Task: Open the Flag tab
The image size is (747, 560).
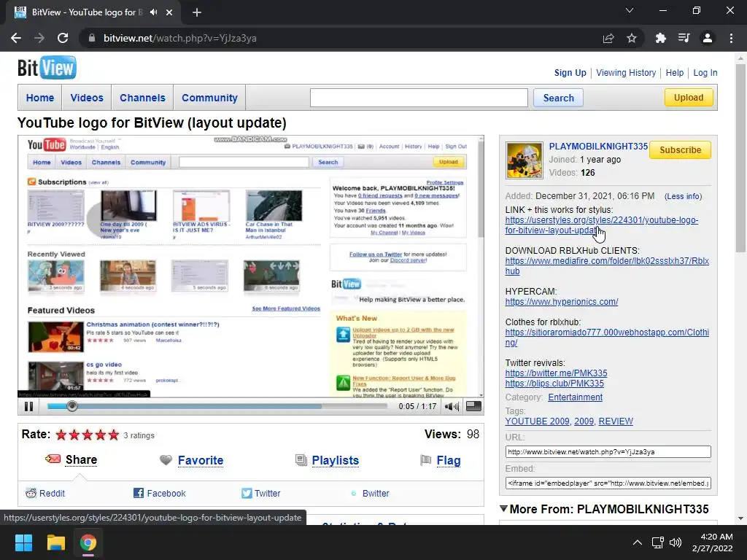Action: click(x=449, y=461)
